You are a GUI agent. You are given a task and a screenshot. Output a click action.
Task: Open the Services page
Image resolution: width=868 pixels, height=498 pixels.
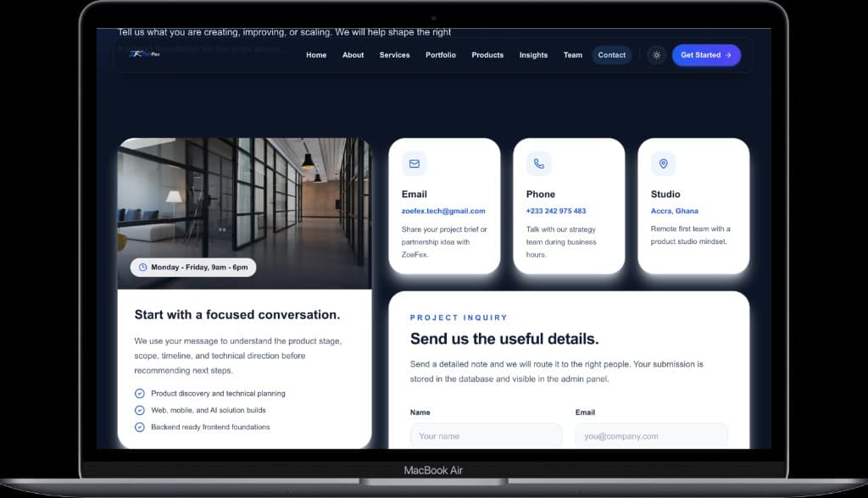(395, 55)
